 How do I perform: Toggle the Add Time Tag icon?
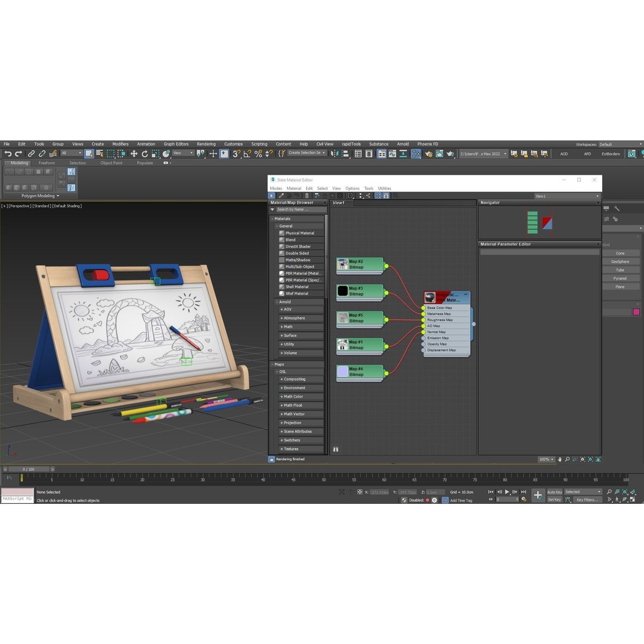tap(445, 500)
